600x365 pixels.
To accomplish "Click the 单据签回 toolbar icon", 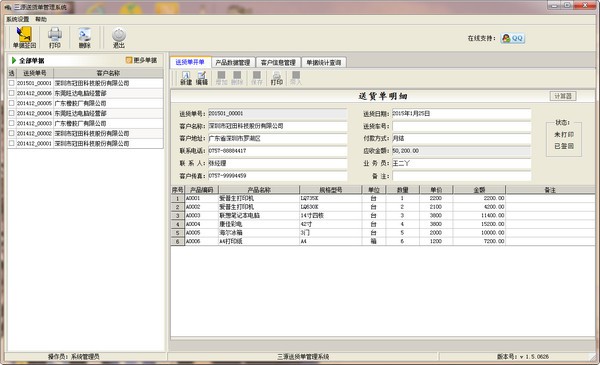I will click(x=24, y=37).
